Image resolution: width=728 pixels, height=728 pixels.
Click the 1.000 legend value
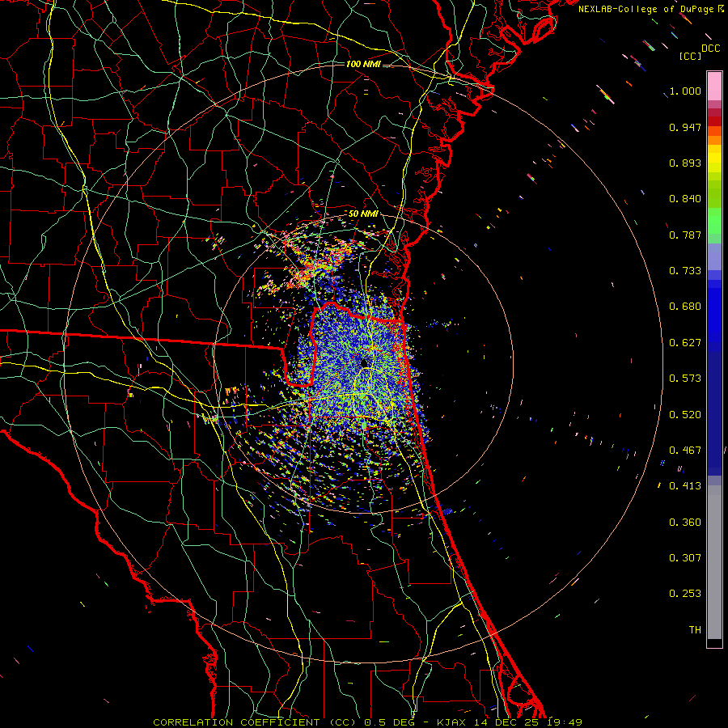click(685, 91)
